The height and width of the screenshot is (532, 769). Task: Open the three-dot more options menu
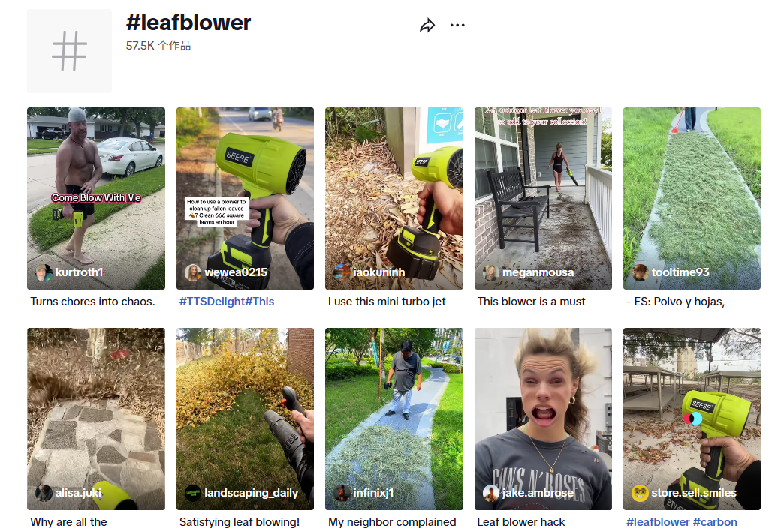457,25
